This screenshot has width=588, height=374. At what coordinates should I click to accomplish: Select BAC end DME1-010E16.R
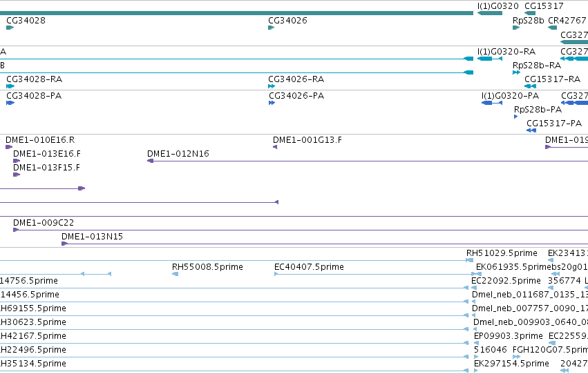click(x=40, y=140)
